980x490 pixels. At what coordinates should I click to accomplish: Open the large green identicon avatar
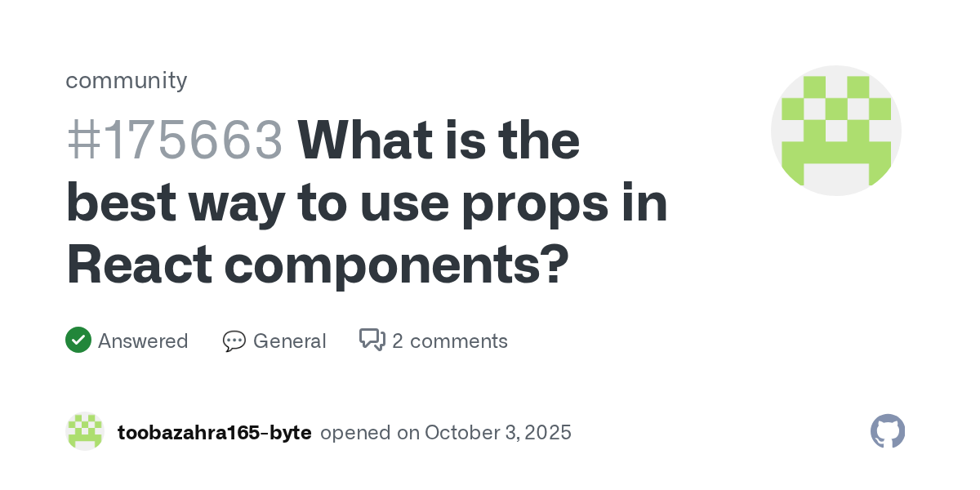coord(835,131)
